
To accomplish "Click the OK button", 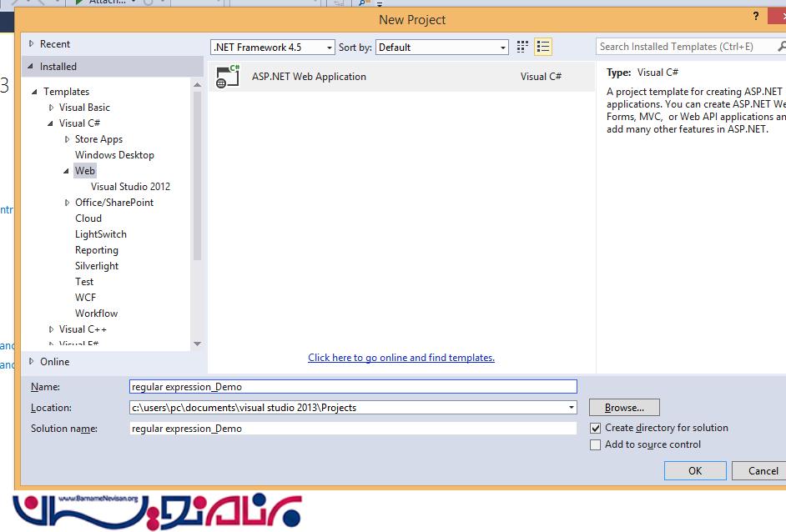I will click(x=694, y=470).
